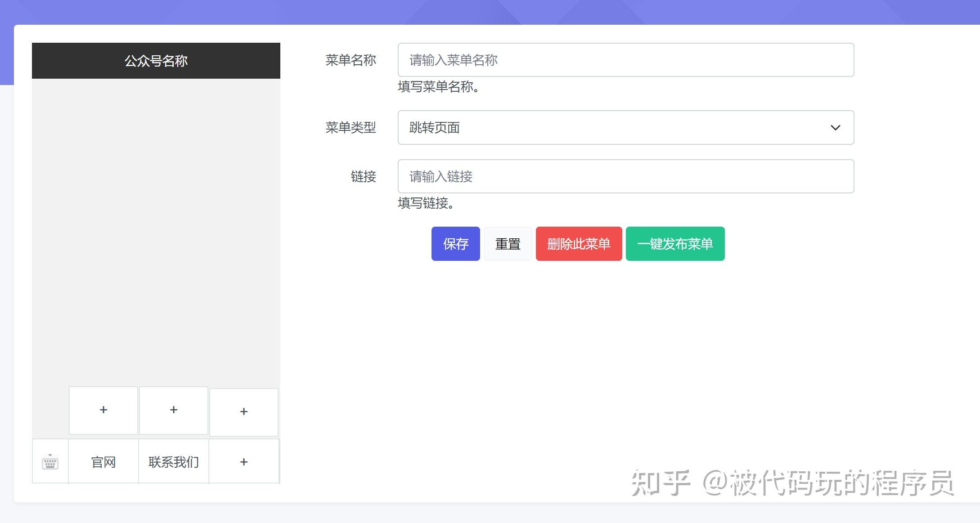Screen dimensions: 980x523
Task: Click the + above the 联系我们 menu
Action: point(173,410)
